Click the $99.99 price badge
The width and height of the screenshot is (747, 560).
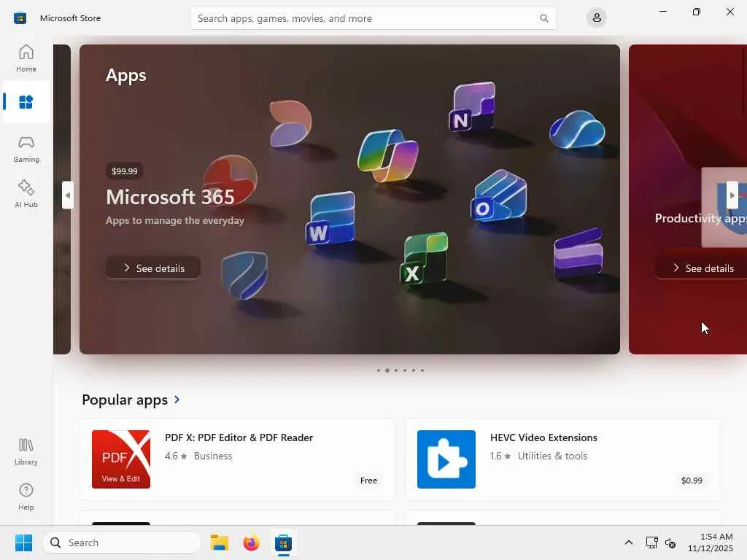(x=124, y=171)
